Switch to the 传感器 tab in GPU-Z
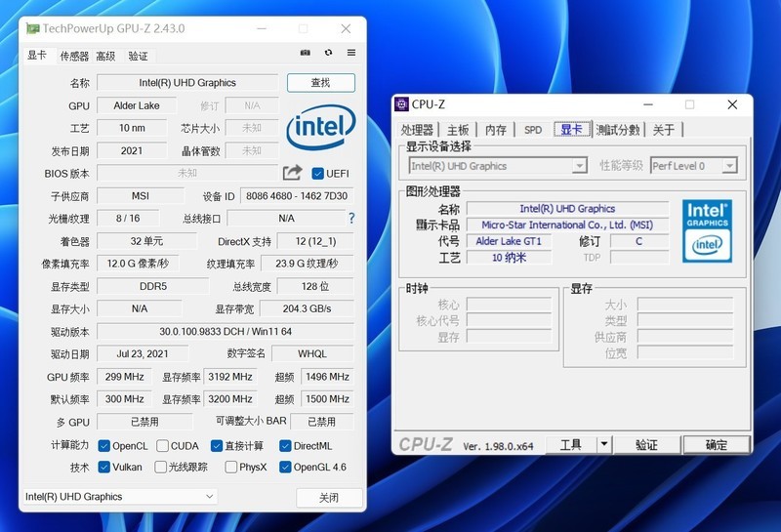The width and height of the screenshot is (781, 532). pyautogui.click(x=74, y=57)
